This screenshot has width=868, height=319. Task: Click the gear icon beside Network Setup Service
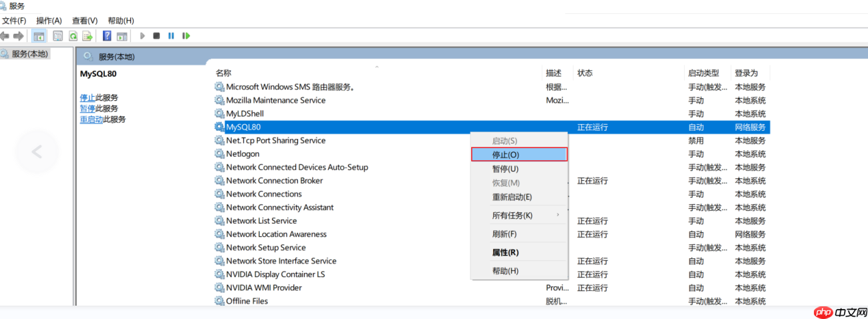[219, 248]
